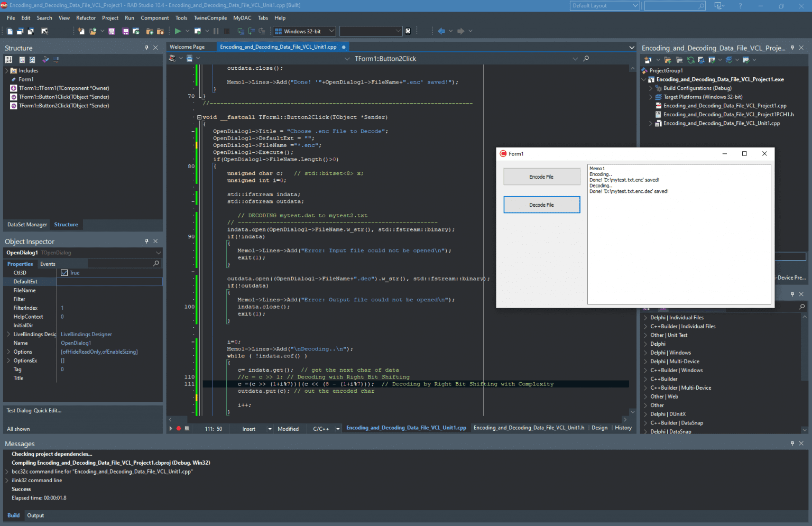Collapse the Button2Click function fold marker
Image resolution: width=812 pixels, height=526 pixels.
coord(199,117)
